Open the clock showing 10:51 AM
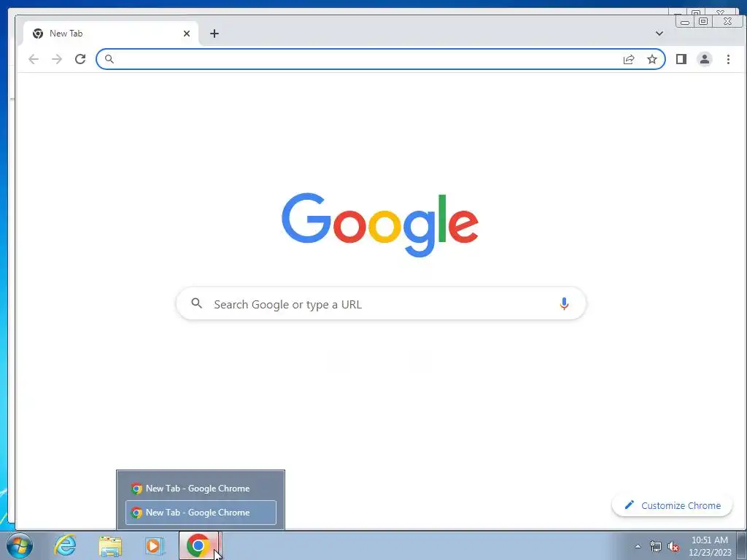The width and height of the screenshot is (747, 560). coord(710,546)
